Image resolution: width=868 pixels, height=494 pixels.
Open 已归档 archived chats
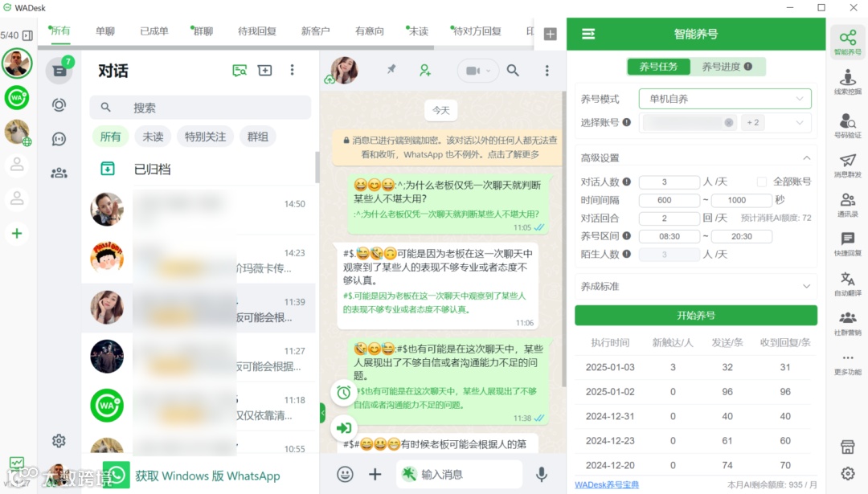(152, 169)
